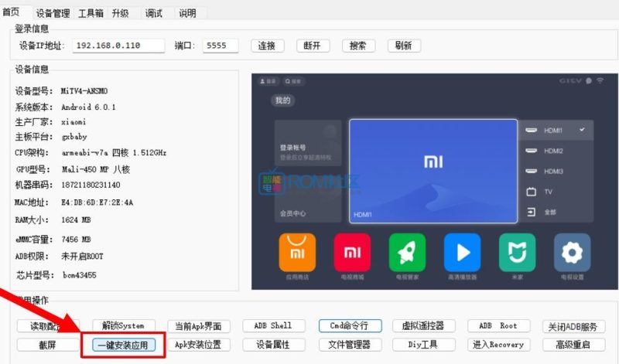Select the TV source entry
The image size is (619, 364).
pyautogui.click(x=556, y=192)
